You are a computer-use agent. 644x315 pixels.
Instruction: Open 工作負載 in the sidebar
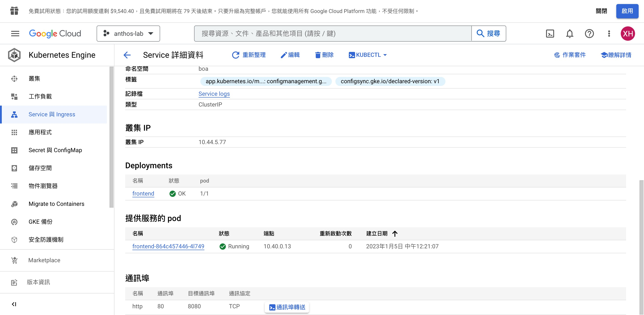click(40, 96)
